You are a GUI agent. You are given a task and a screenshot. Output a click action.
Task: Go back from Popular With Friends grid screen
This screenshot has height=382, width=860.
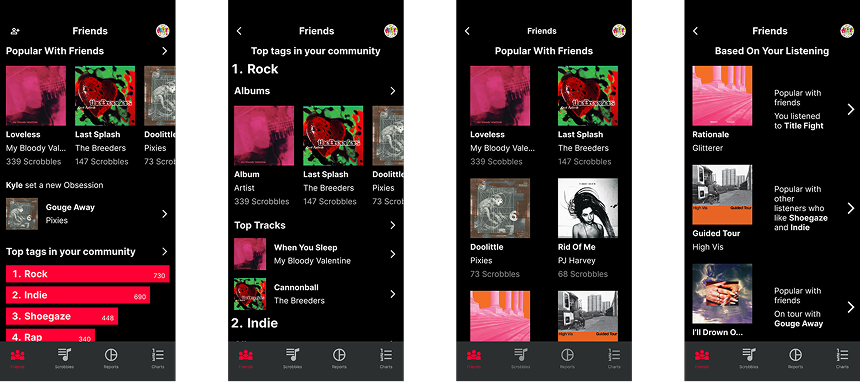(x=467, y=31)
